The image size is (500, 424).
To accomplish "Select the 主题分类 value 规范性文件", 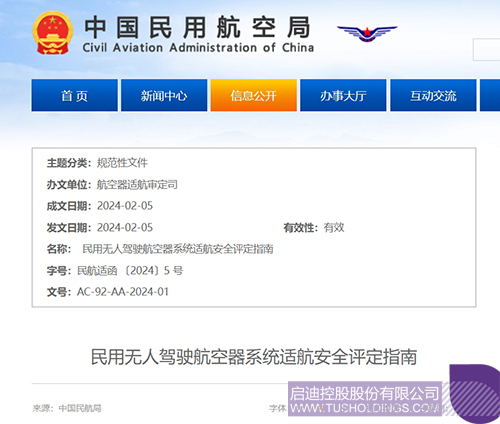I will click(122, 163).
